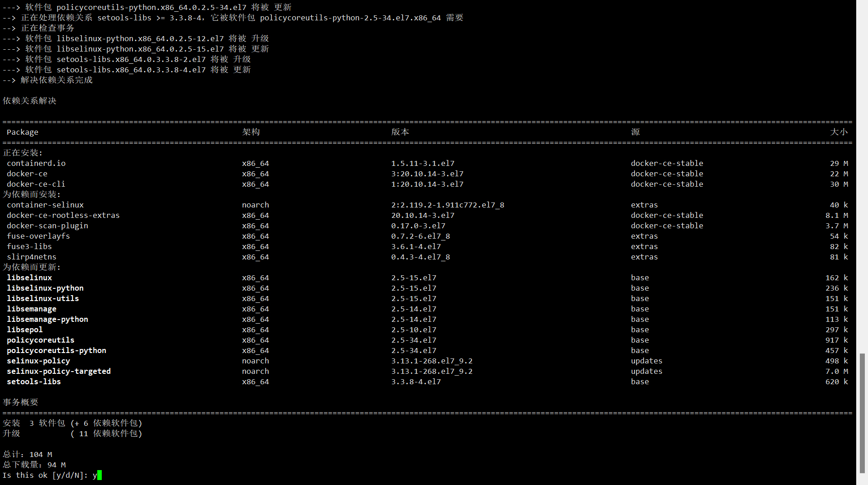
Task: Click the 正在检查事务 log line
Action: [38, 28]
